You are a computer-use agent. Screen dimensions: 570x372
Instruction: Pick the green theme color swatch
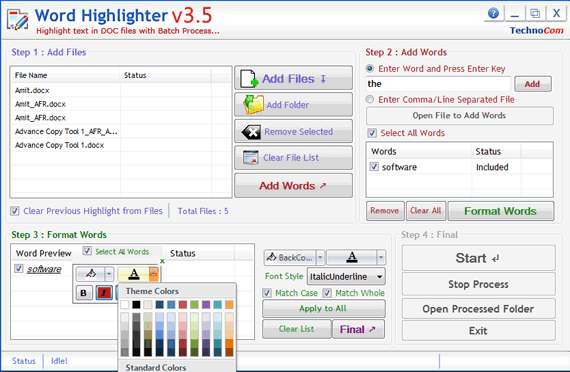(x=194, y=304)
